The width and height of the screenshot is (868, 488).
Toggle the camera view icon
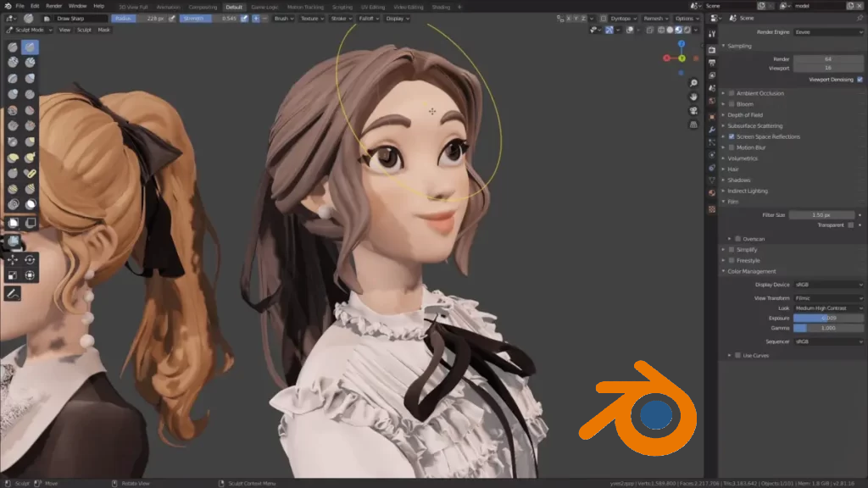click(693, 111)
